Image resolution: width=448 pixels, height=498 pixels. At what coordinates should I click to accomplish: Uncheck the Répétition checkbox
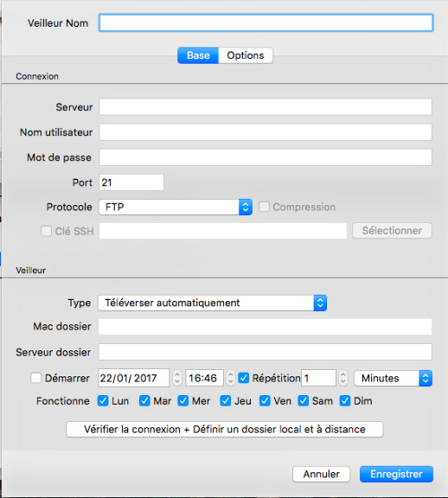click(244, 378)
